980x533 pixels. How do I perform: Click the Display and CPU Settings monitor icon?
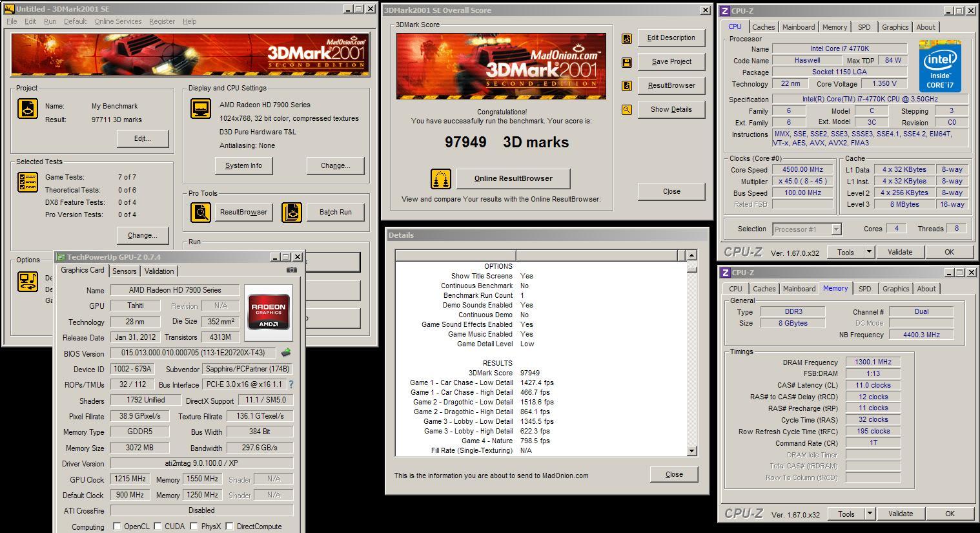(201, 108)
